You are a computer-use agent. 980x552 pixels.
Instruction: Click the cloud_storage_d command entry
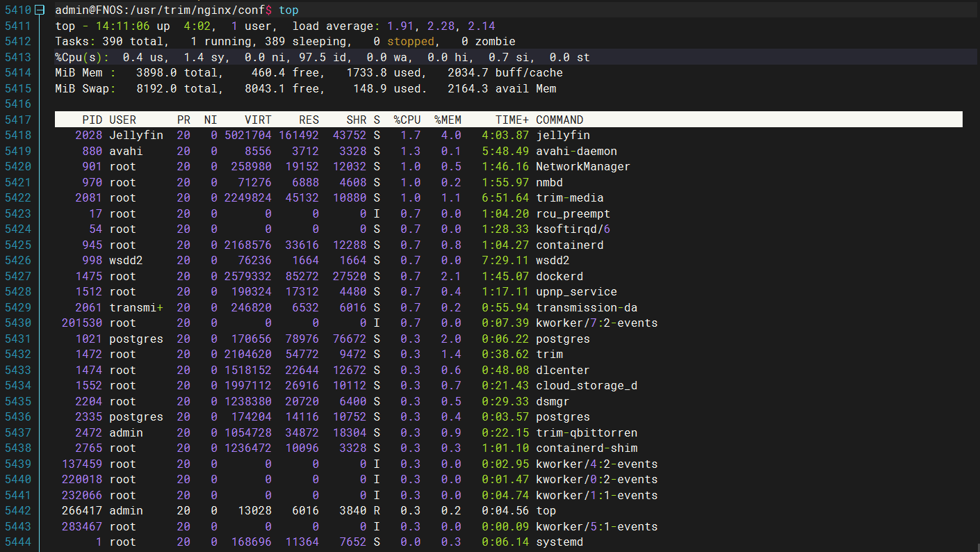pyautogui.click(x=587, y=386)
